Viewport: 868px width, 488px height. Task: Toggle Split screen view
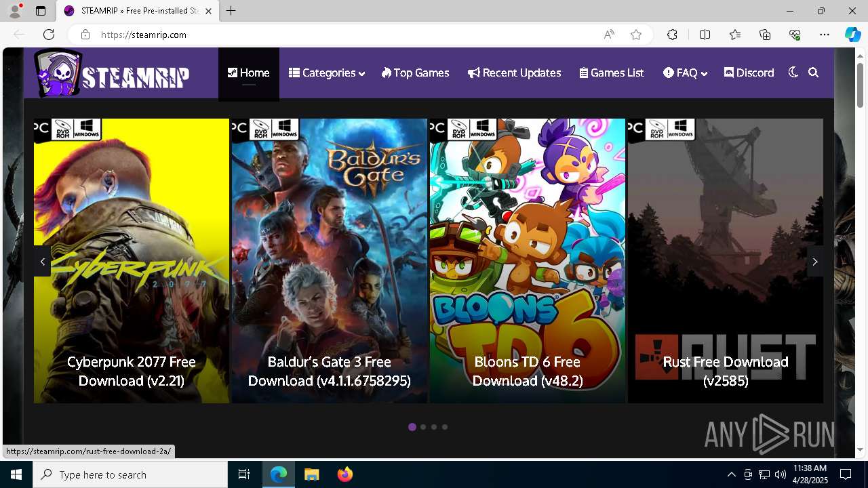tap(705, 35)
